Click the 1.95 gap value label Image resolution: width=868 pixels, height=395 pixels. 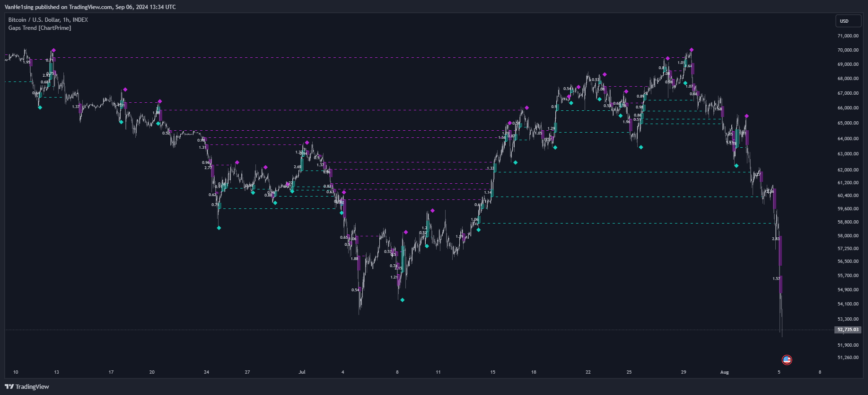tap(27, 62)
